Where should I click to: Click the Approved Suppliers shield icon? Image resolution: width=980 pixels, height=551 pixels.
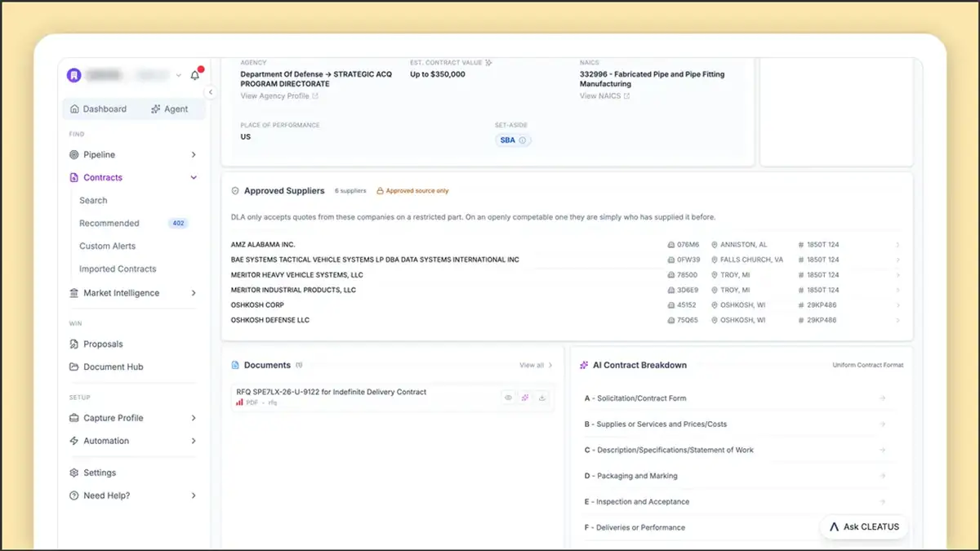[235, 191]
